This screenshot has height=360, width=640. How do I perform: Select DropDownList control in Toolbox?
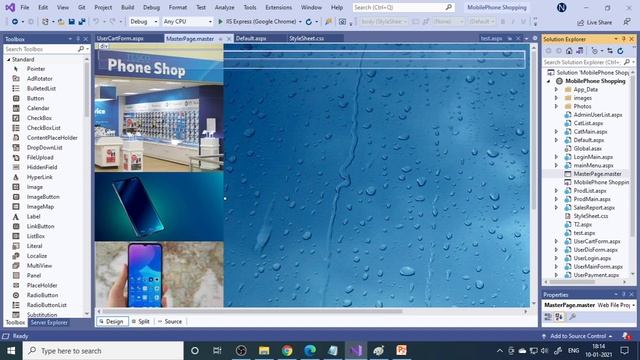(44, 147)
